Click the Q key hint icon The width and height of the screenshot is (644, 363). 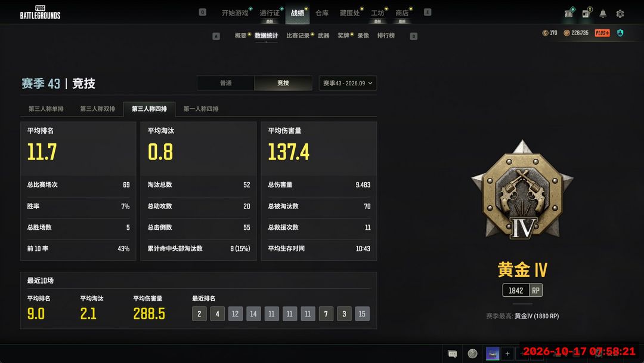coord(203,13)
